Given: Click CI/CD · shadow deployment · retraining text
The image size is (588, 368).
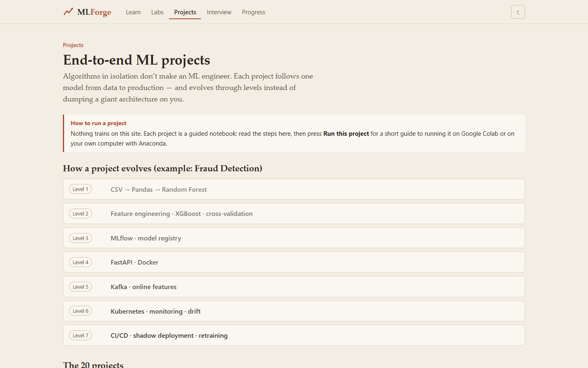Looking at the screenshot, I should (169, 335).
